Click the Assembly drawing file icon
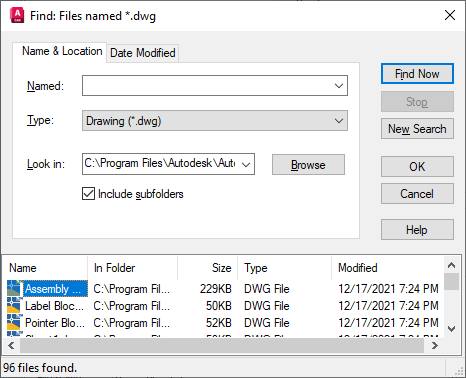 click(14, 288)
